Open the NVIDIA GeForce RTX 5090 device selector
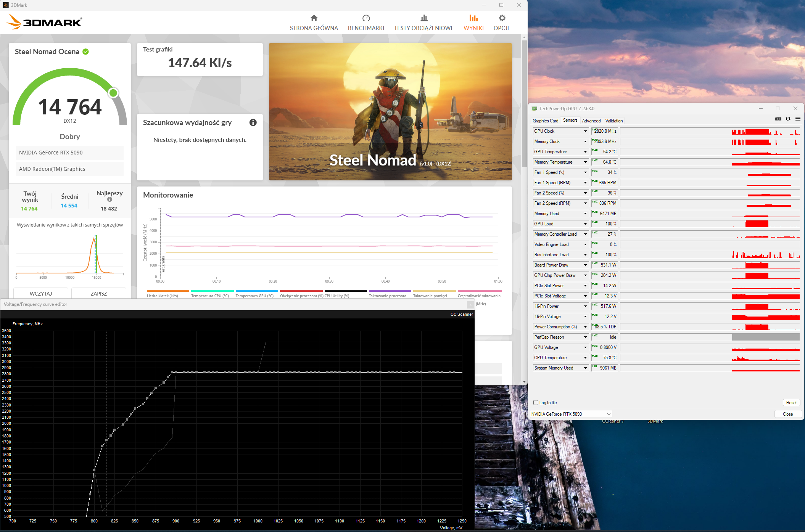 571,414
